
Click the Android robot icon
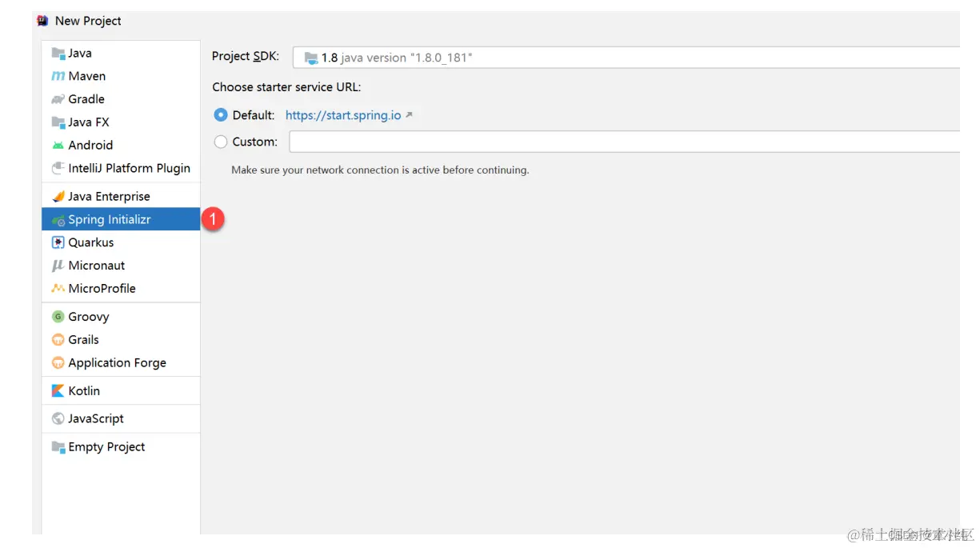[58, 146]
